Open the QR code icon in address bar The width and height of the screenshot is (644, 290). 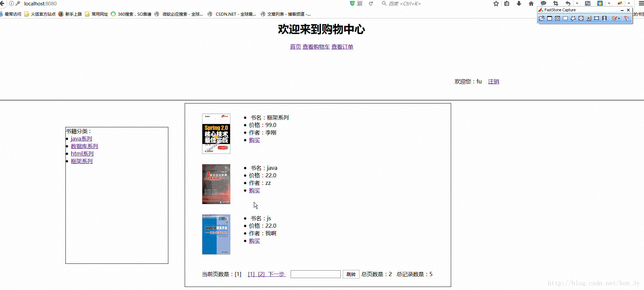pyautogui.click(x=360, y=3)
